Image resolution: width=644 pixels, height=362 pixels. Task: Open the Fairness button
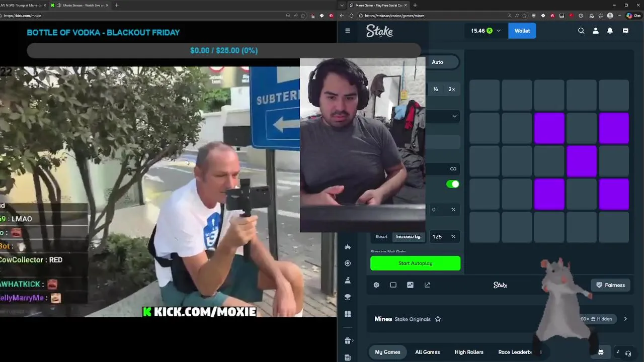(610, 285)
